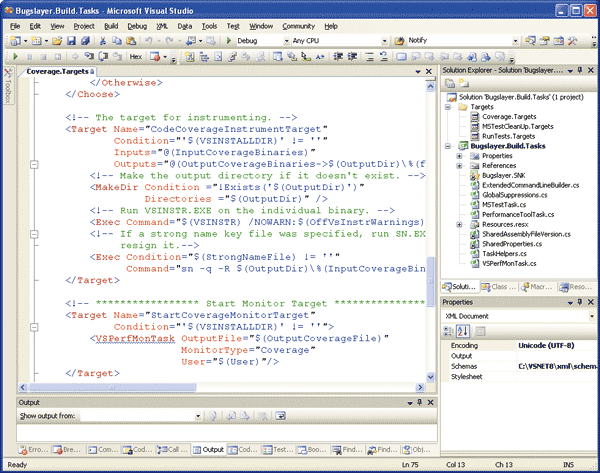600x473 pixels.
Task: Expand the Resources.resx node
Action: click(459, 225)
